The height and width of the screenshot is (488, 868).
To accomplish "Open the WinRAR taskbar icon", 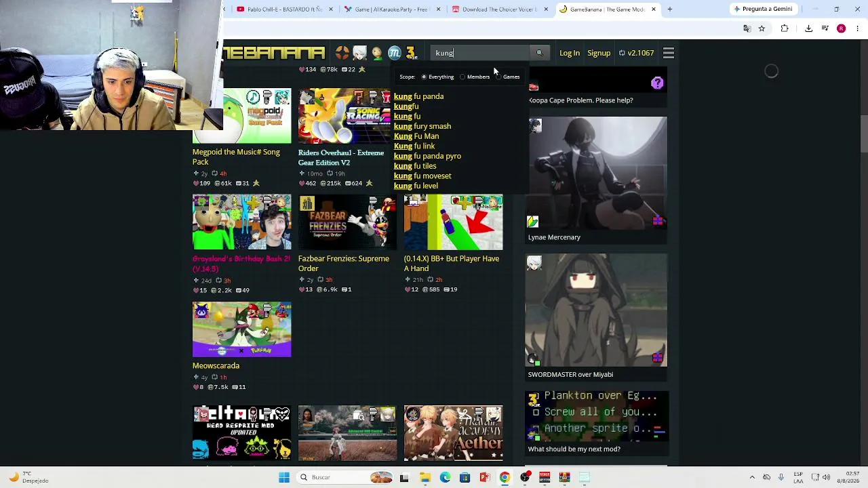I will click(564, 477).
